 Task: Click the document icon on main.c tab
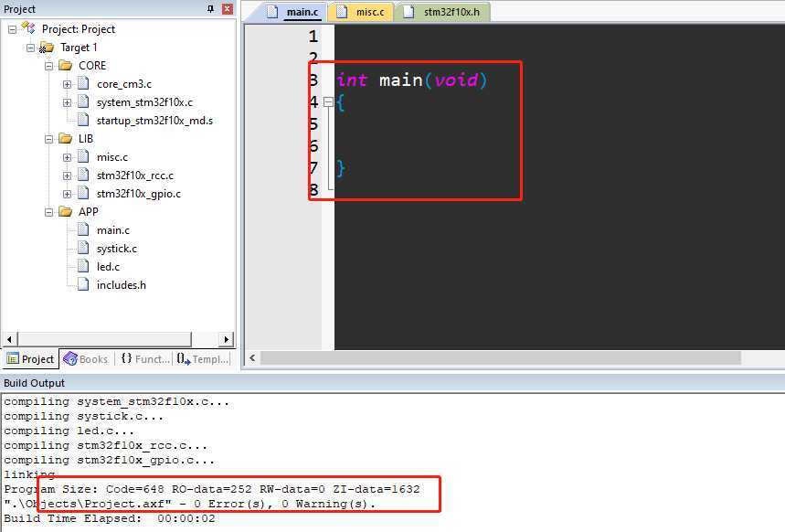(x=271, y=12)
